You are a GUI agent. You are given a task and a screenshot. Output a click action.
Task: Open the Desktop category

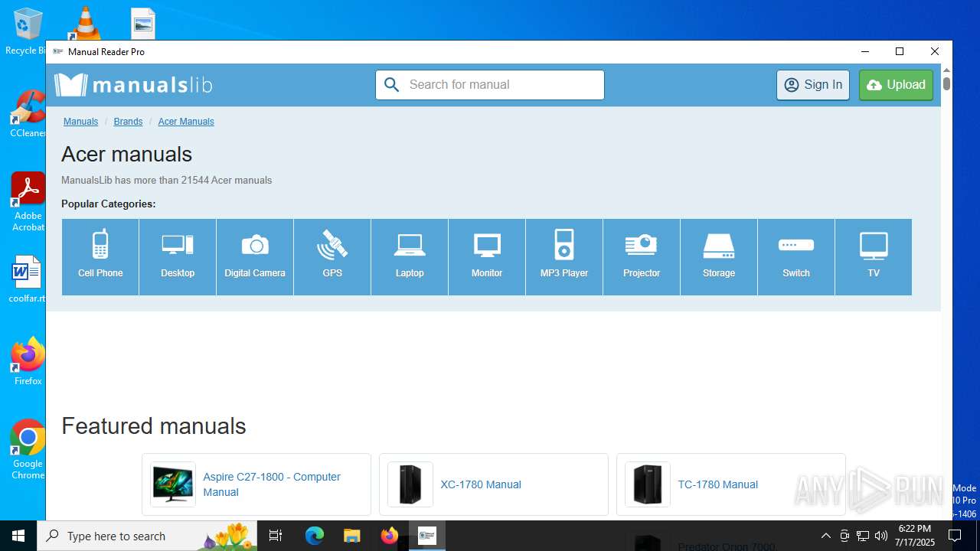click(178, 257)
